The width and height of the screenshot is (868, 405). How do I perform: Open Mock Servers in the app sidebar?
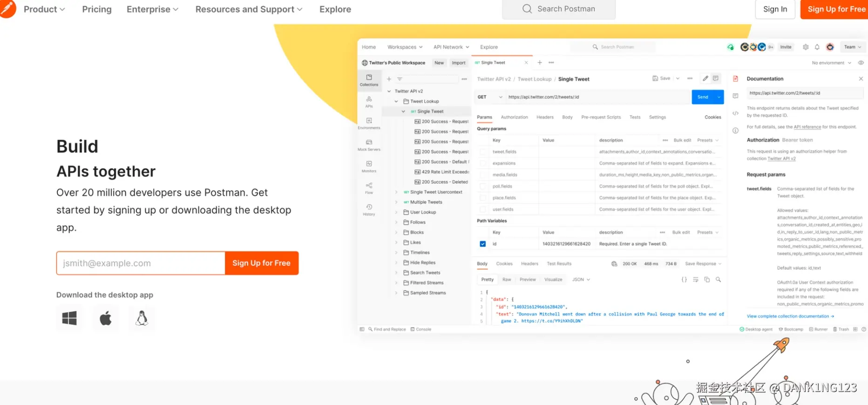pos(369,145)
